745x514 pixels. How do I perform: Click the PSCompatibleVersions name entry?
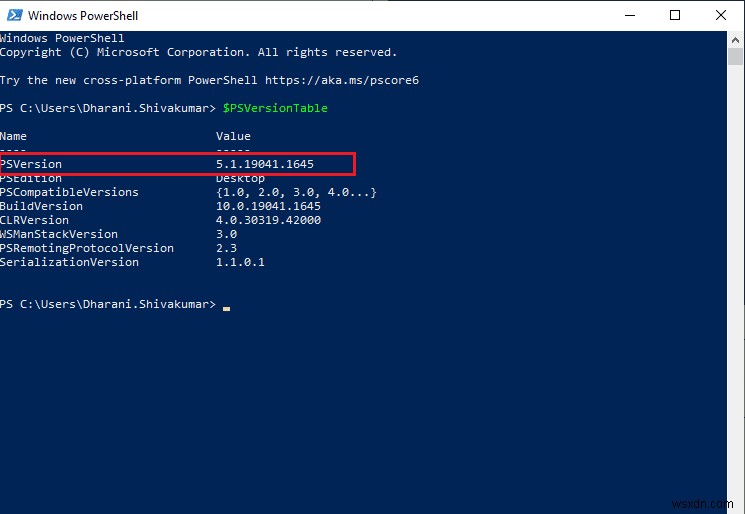click(x=69, y=192)
